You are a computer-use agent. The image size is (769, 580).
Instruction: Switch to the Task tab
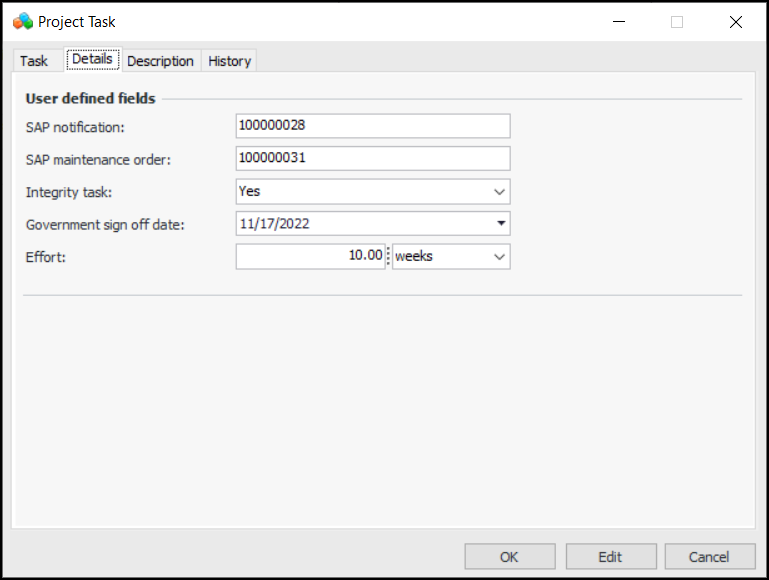(34, 61)
